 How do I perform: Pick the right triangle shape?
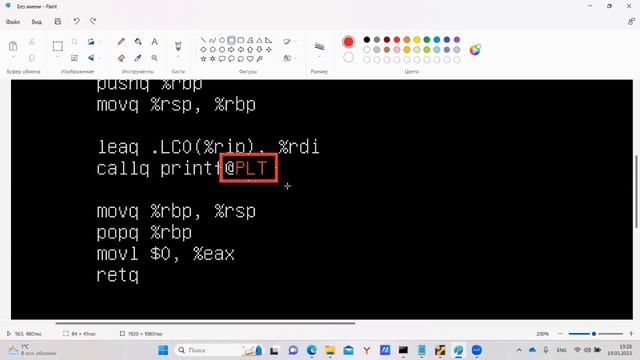tap(268, 40)
